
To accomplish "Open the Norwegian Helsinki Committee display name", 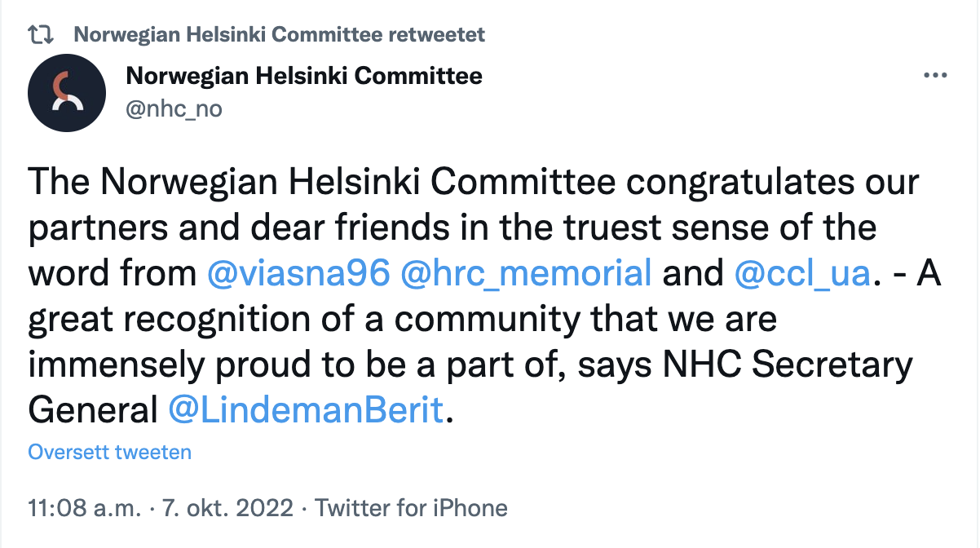I will (304, 77).
